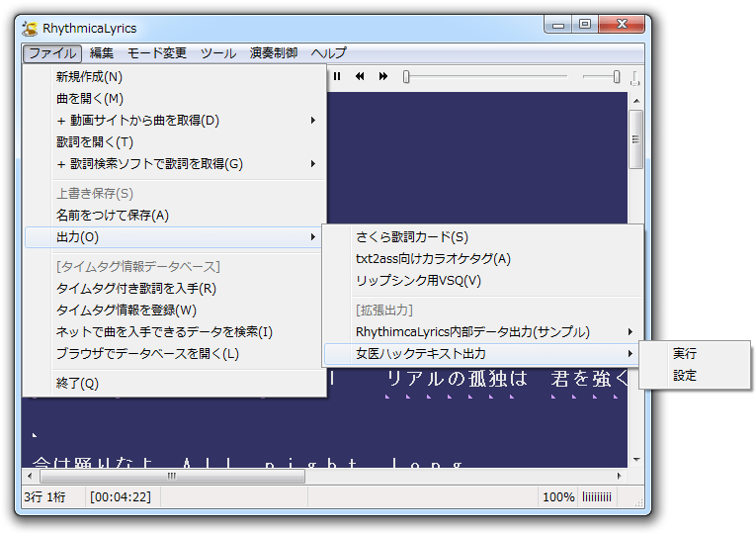Choose 歌詞を開く(T) menu entry
This screenshot has width=756, height=534.
coord(174,141)
